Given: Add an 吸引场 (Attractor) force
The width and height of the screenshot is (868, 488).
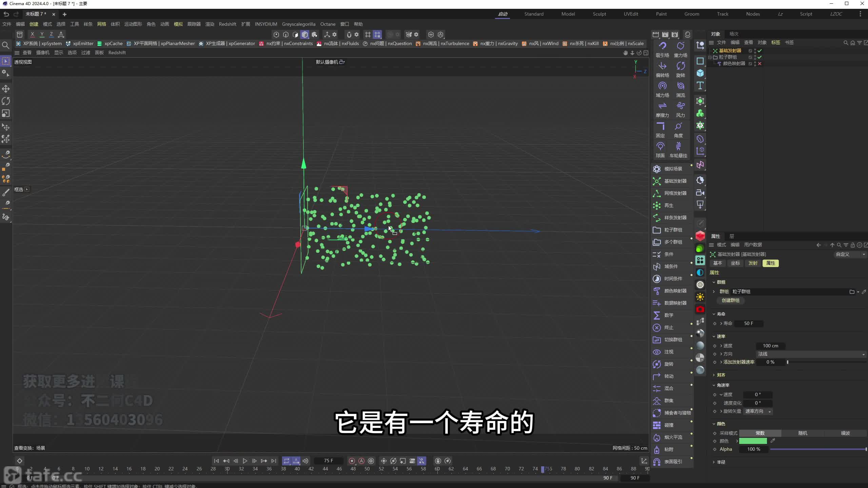Looking at the screenshot, I should coord(662,49).
